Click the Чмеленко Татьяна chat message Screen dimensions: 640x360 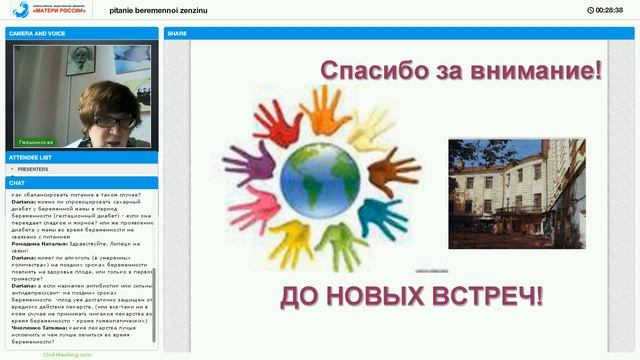[74, 335]
